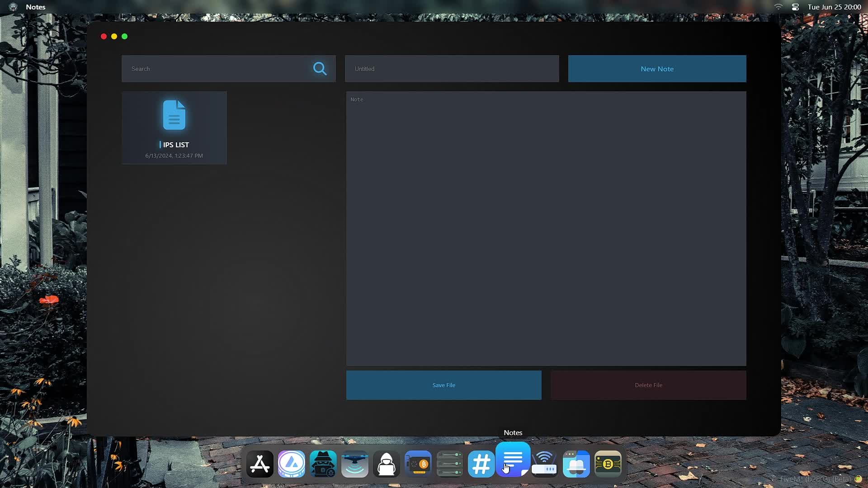Click the search magnifier icon

tap(320, 69)
